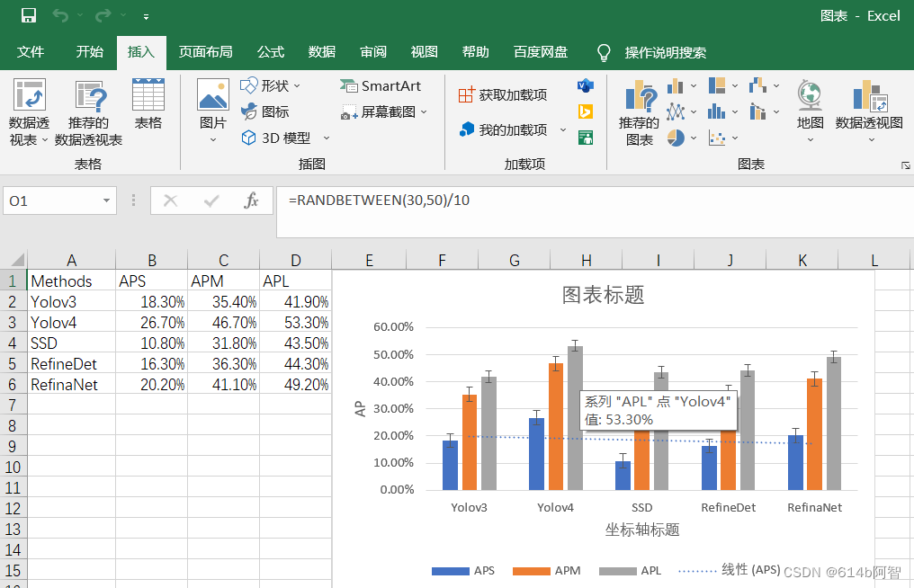Click the AP vertical axis title
The height and width of the screenshot is (588, 914).
[360, 408]
